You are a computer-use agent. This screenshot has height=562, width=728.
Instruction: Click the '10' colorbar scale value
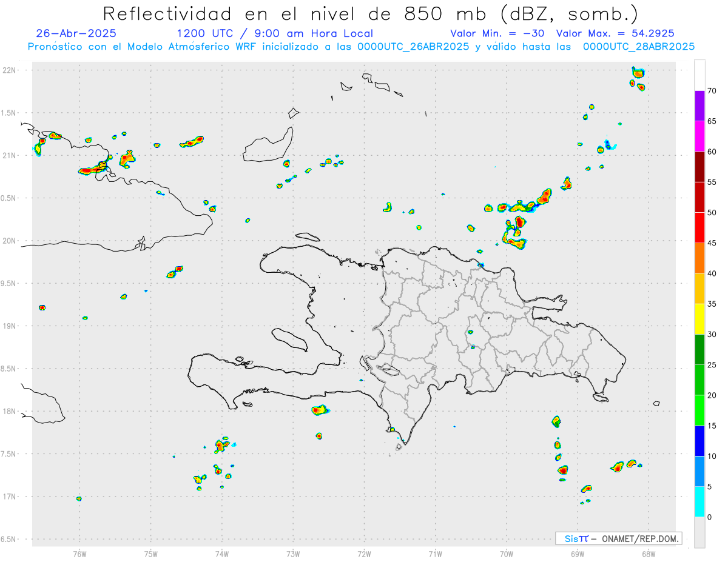point(712,457)
